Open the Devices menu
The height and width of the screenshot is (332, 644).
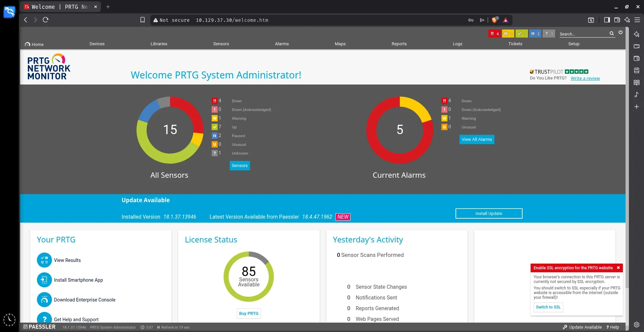click(x=97, y=44)
